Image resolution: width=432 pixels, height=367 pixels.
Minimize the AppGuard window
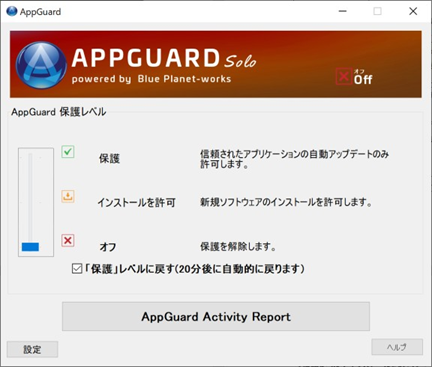coord(343,11)
